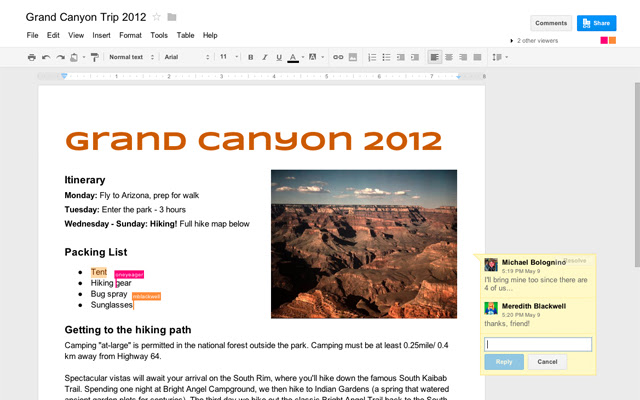Select center text alignment
Screen dimensions: 640x400
click(x=449, y=57)
